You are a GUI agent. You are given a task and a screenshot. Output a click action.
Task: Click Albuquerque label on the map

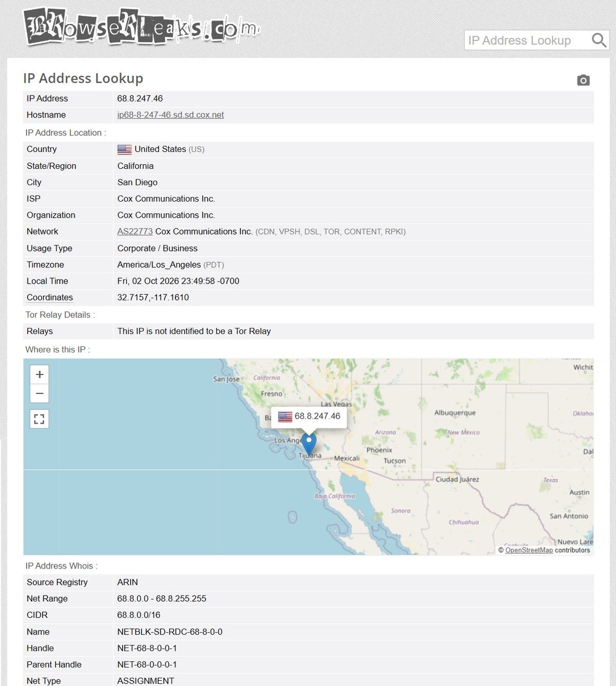click(455, 413)
